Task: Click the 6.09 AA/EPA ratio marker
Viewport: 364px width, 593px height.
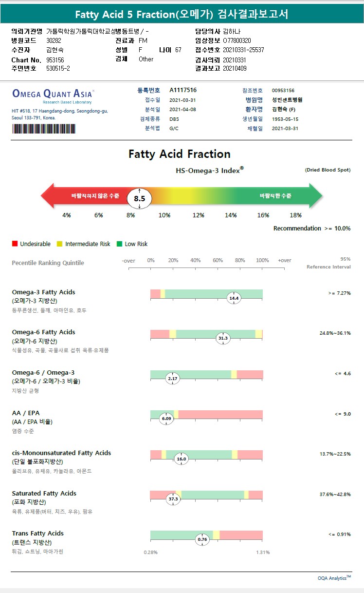Action: pyautogui.click(x=166, y=419)
